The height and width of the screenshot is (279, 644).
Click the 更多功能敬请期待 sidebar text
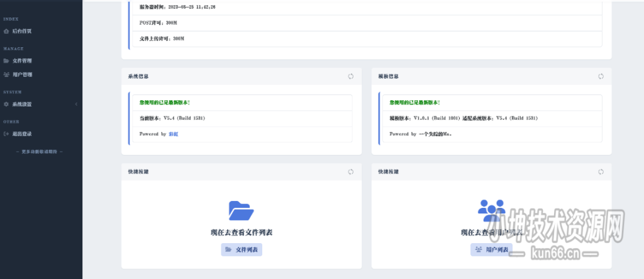click(40, 152)
